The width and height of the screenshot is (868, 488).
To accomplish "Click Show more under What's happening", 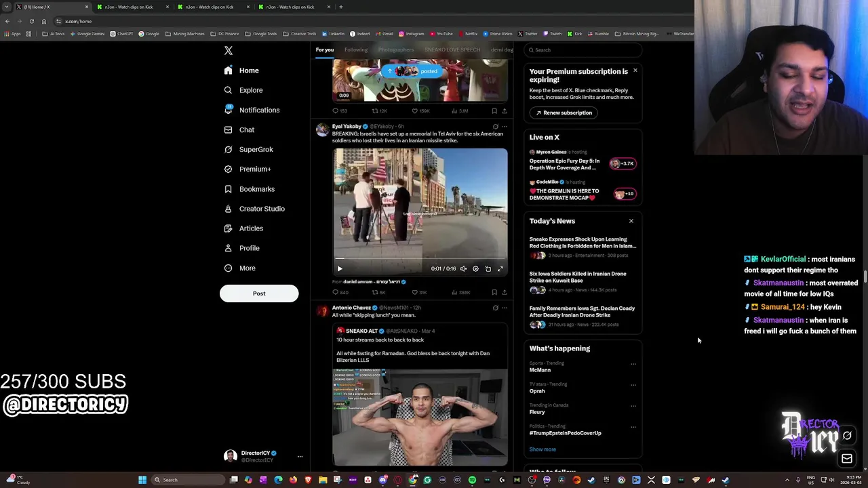I will (x=542, y=449).
